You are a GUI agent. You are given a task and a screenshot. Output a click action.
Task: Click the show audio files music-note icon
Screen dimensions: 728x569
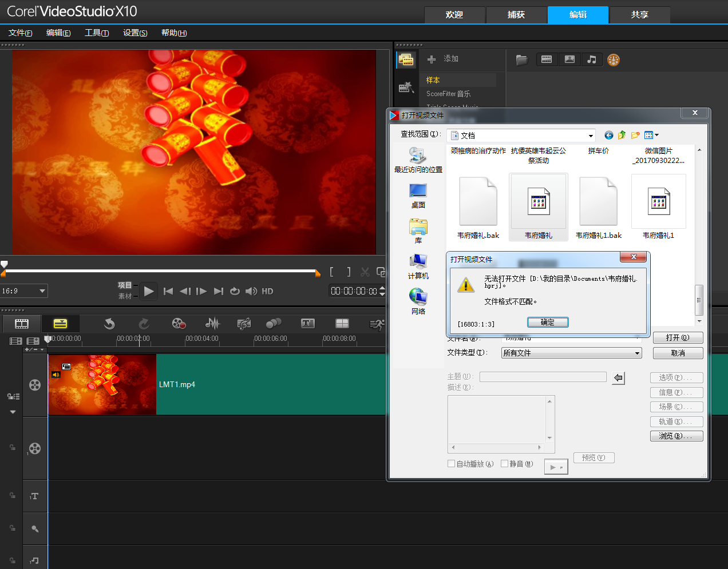[x=592, y=59]
